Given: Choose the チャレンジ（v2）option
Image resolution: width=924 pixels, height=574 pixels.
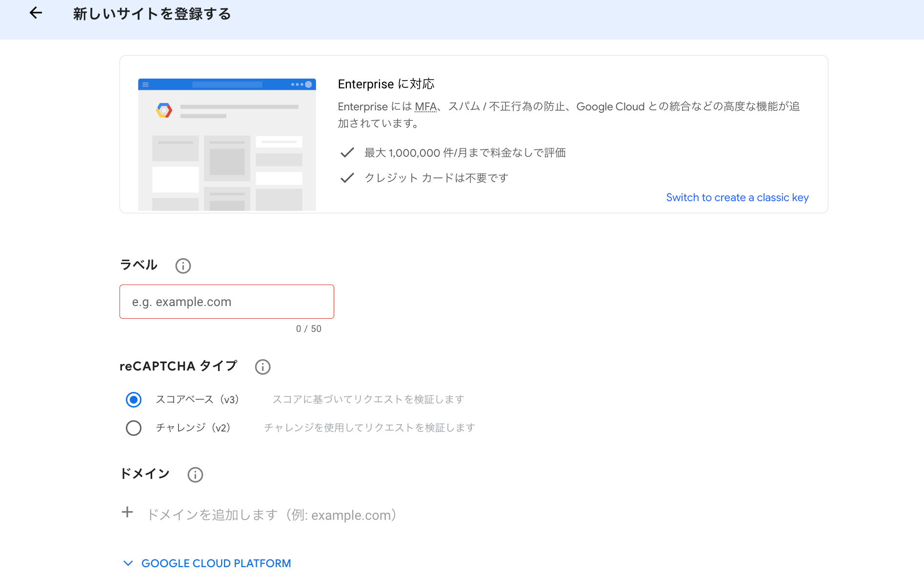Looking at the screenshot, I should (x=133, y=428).
